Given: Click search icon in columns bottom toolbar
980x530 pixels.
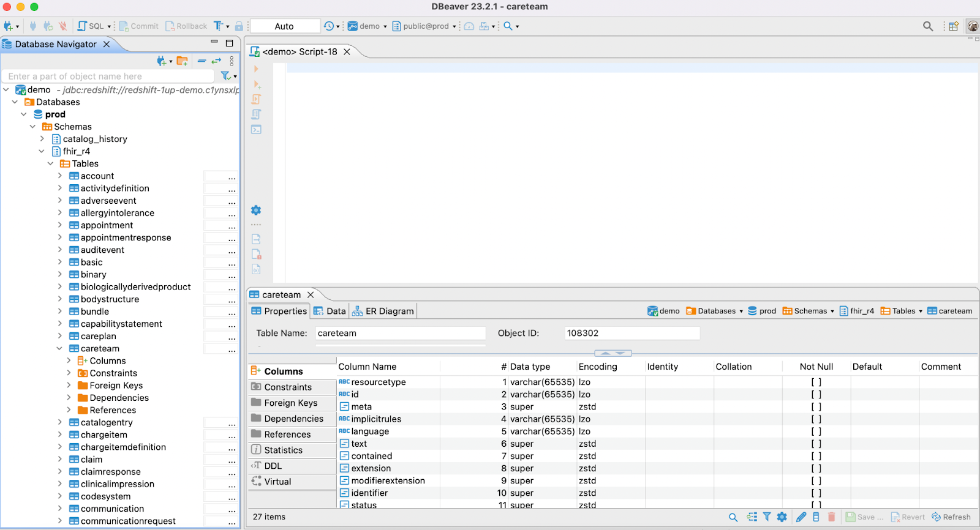Looking at the screenshot, I should (733, 517).
